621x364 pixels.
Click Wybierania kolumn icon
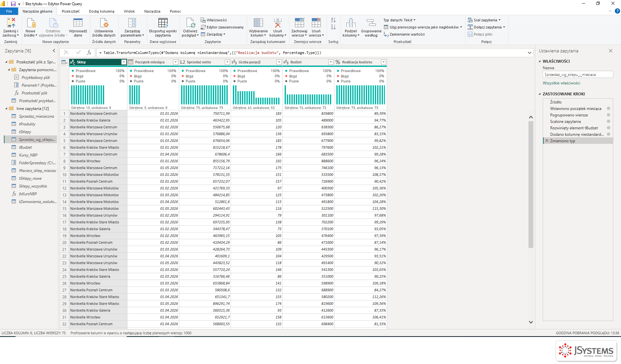coord(258,23)
